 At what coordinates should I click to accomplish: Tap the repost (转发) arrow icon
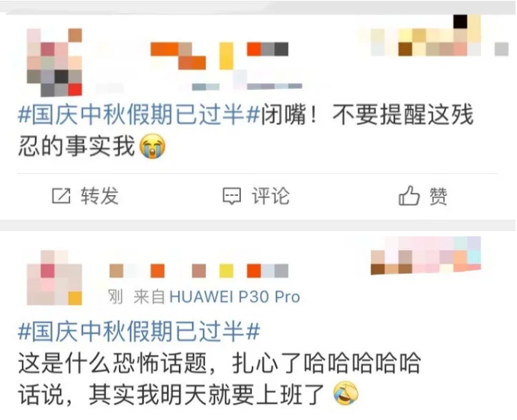point(61,196)
